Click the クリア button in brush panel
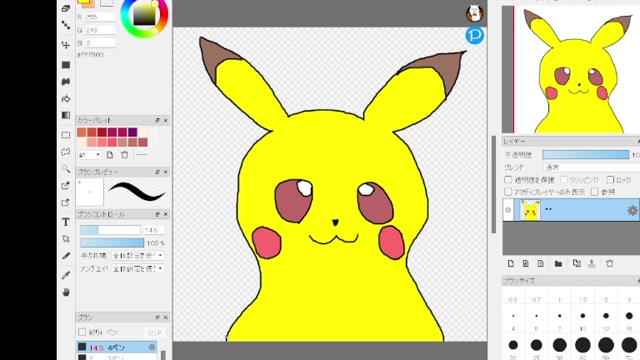Screen dimensions: 640x360 click(x=154, y=332)
